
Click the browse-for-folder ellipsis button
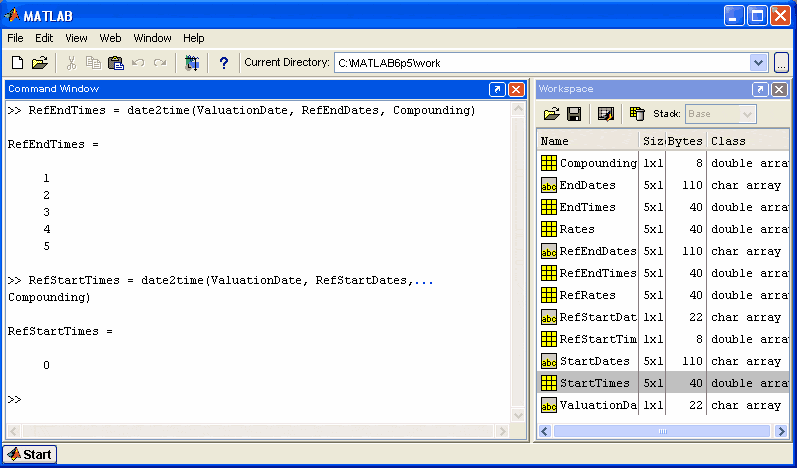(781, 63)
